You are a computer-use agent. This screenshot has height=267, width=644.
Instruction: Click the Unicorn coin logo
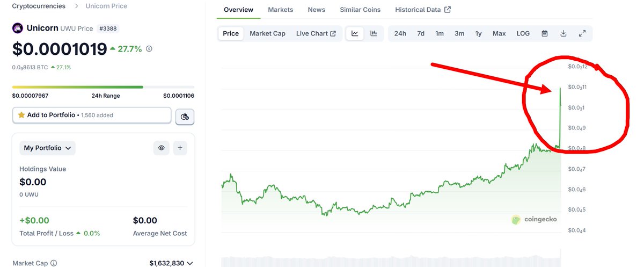pos(18,28)
